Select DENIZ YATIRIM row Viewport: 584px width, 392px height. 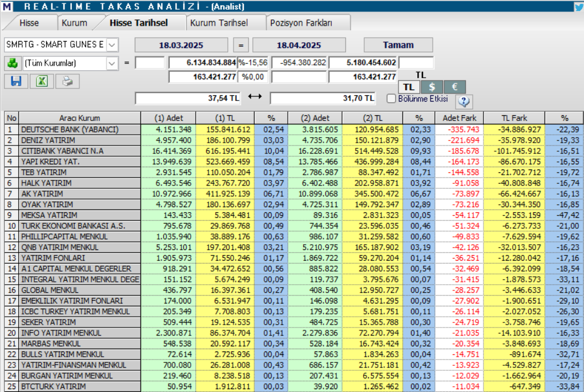(x=294, y=140)
